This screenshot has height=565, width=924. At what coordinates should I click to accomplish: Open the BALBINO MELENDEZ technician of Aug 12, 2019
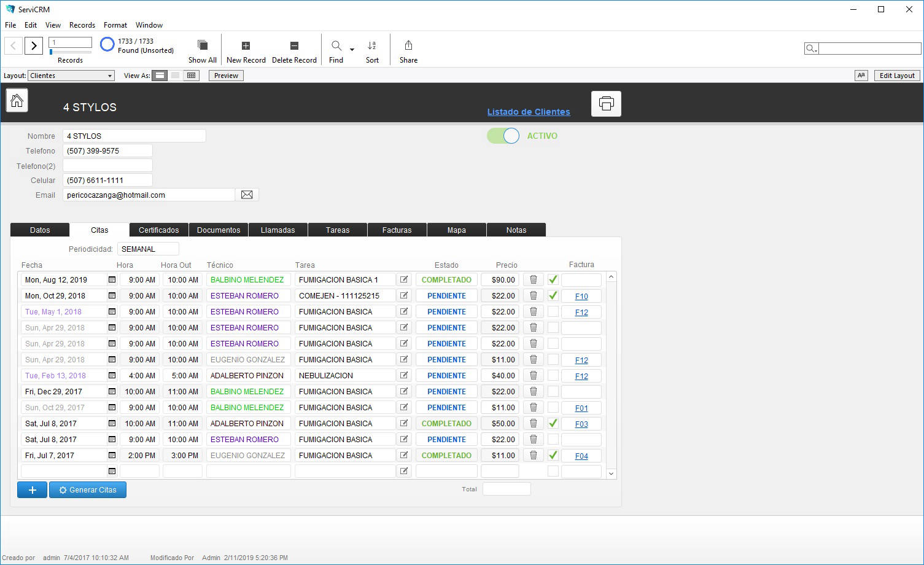[x=249, y=279]
